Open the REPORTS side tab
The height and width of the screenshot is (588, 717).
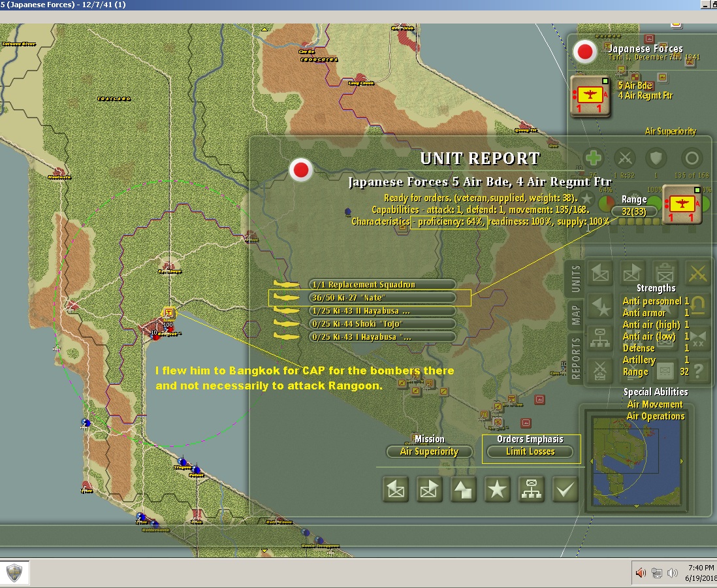(576, 358)
